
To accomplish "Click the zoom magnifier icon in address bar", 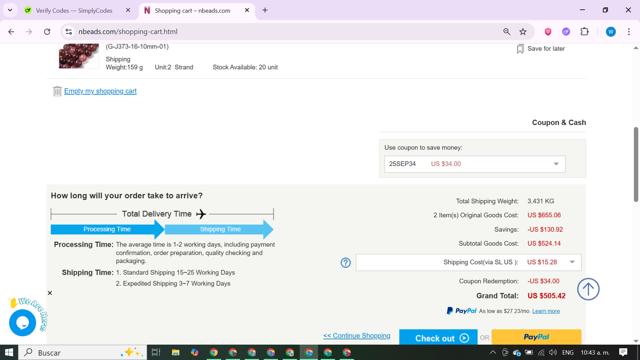I will (x=507, y=31).
